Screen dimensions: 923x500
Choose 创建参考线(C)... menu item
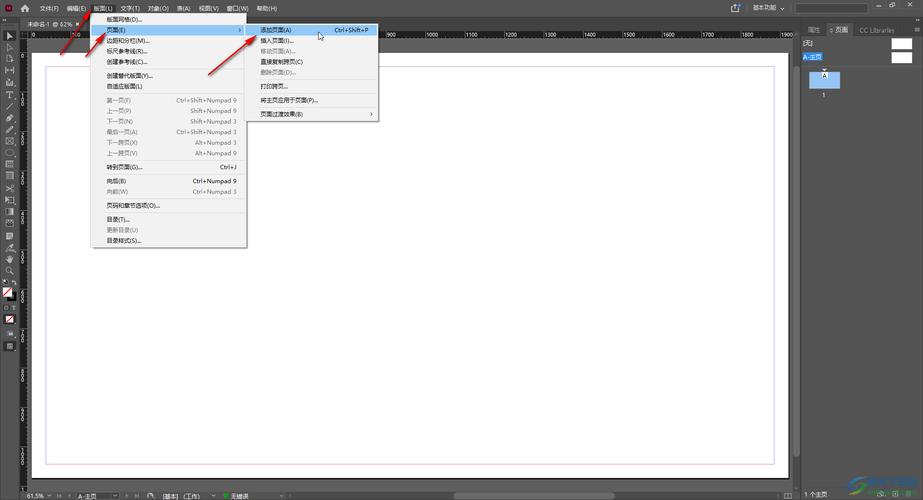(x=168, y=62)
